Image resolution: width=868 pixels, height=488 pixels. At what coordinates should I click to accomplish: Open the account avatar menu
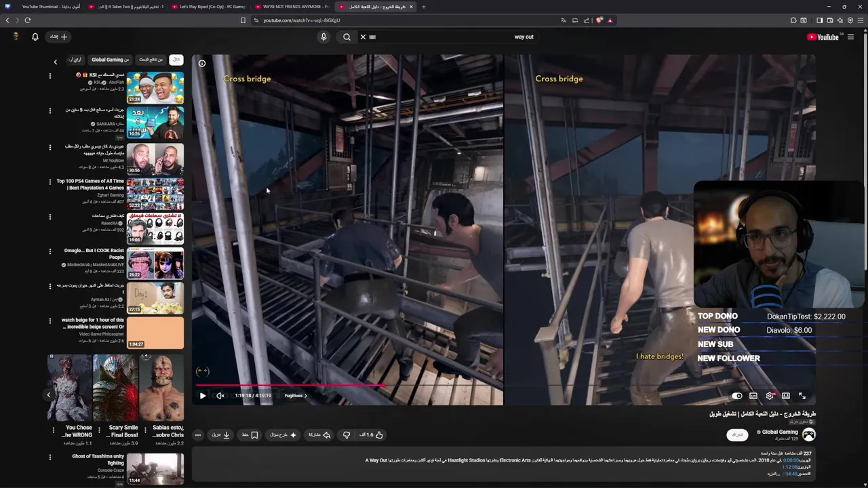pos(16,37)
